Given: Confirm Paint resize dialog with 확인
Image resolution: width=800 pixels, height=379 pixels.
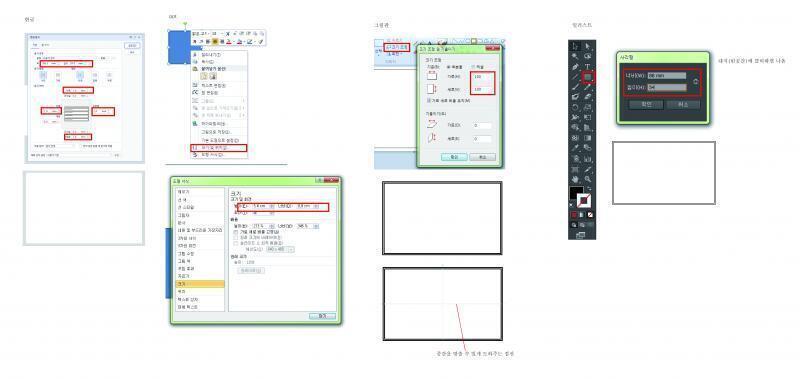Looking at the screenshot, I should 454,157.
